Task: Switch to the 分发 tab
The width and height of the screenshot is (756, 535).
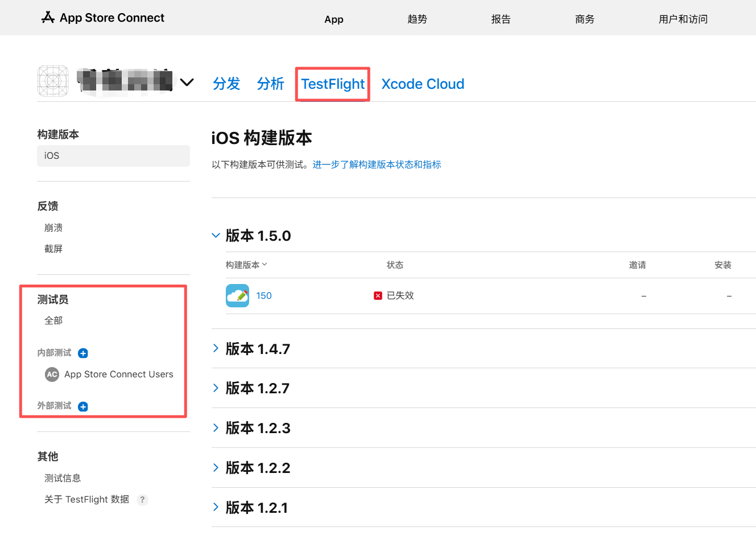Action: (x=226, y=84)
